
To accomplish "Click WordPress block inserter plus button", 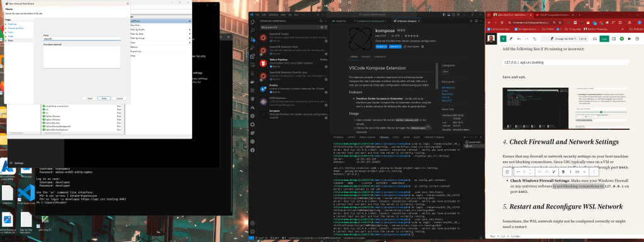I will point(503,39).
